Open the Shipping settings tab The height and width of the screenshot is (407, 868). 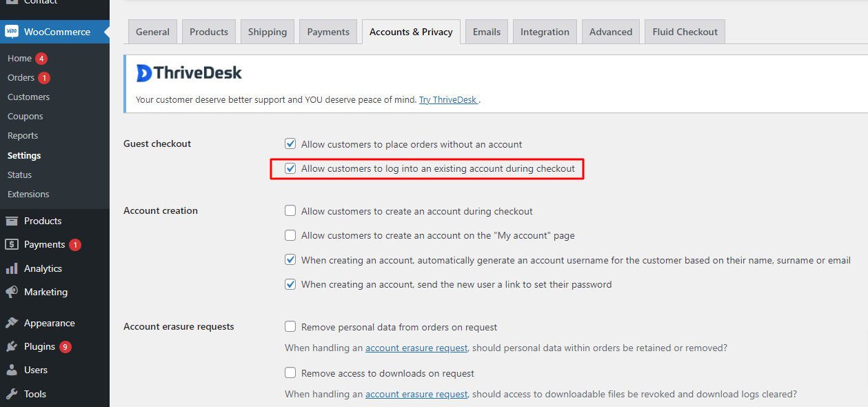[267, 31]
